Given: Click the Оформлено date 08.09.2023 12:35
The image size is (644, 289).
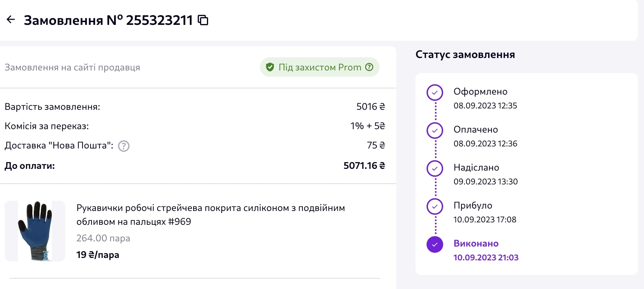Looking at the screenshot, I should 485,106.
